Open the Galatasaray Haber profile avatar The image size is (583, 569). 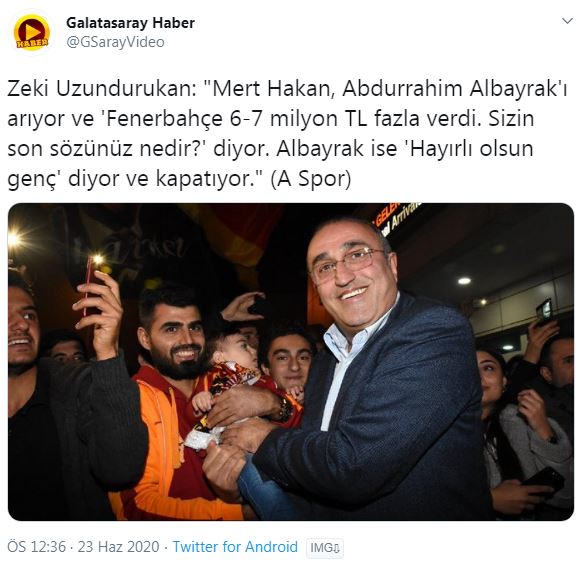click(32, 32)
